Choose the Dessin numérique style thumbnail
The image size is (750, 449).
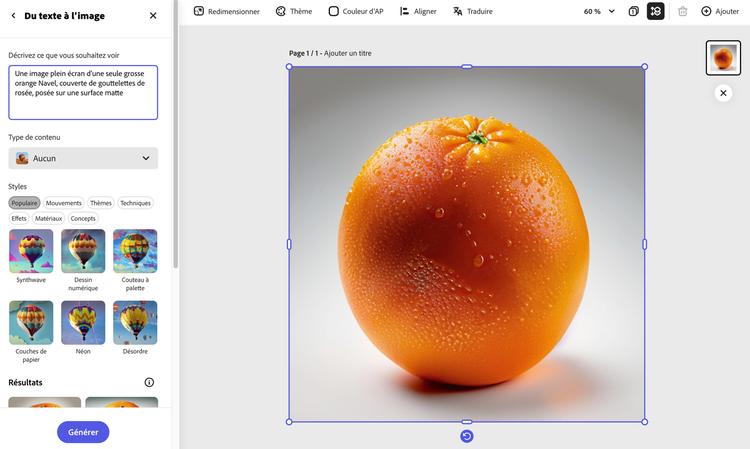(x=83, y=251)
